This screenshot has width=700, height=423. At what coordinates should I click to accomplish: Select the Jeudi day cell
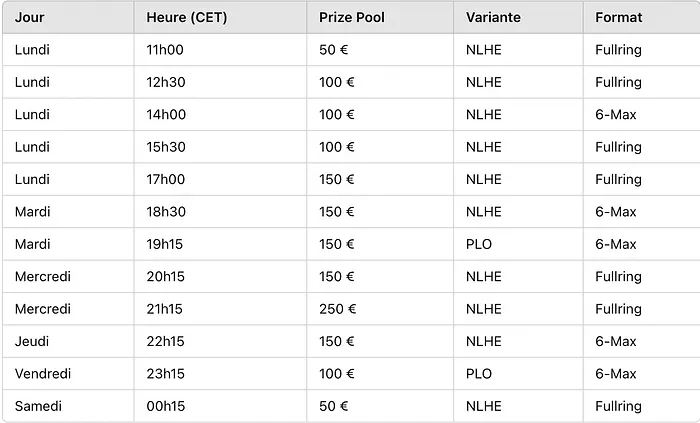click(x=32, y=341)
